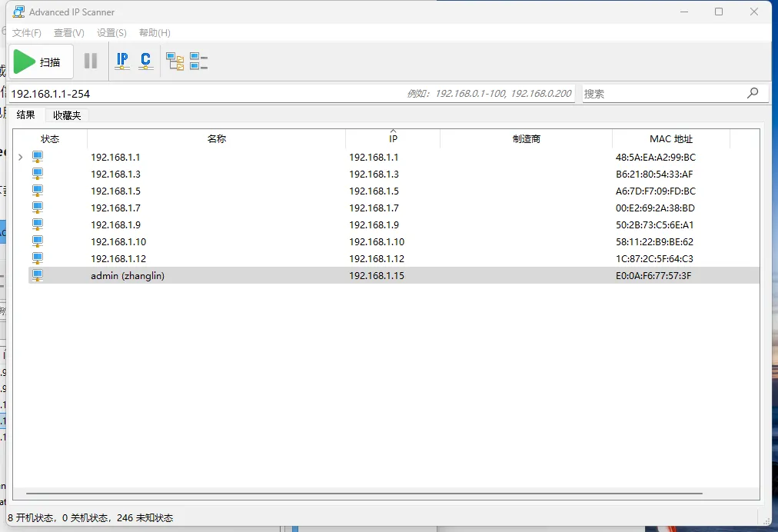
Task: Click the computer icon for 192.168.1.5
Action: [38, 191]
